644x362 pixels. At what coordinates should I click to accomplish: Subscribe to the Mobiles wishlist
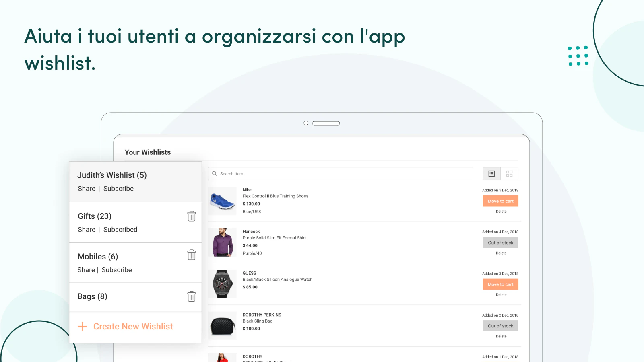117,270
